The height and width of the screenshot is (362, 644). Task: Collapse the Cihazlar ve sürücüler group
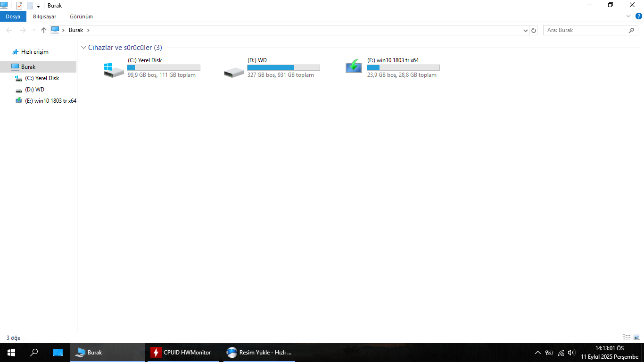point(83,48)
